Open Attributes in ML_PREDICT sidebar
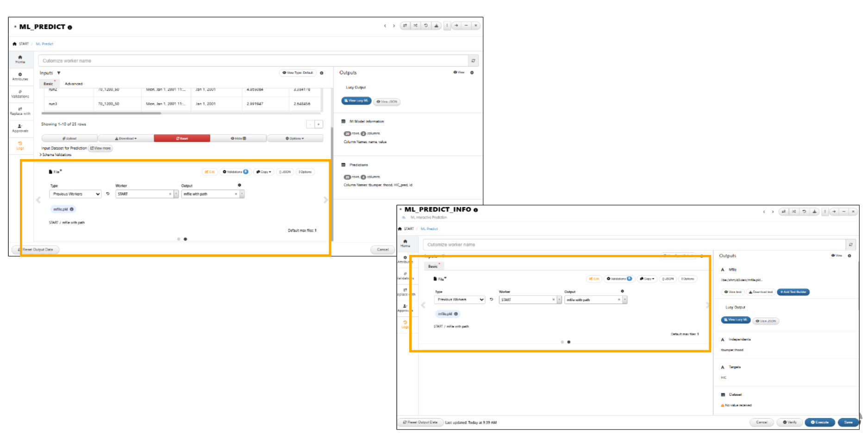Screen dimensions: 868x434 tap(20, 76)
